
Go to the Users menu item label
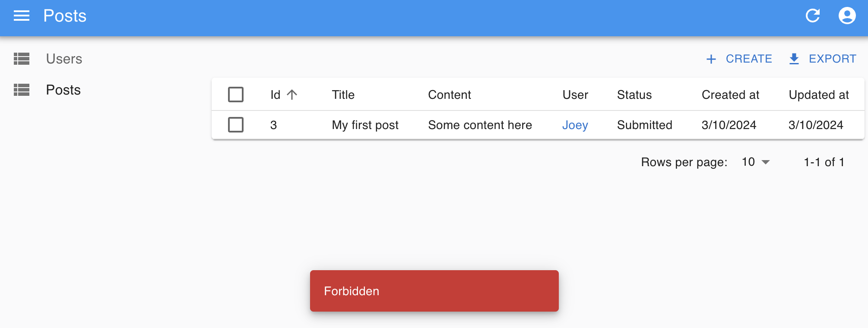pyautogui.click(x=64, y=59)
